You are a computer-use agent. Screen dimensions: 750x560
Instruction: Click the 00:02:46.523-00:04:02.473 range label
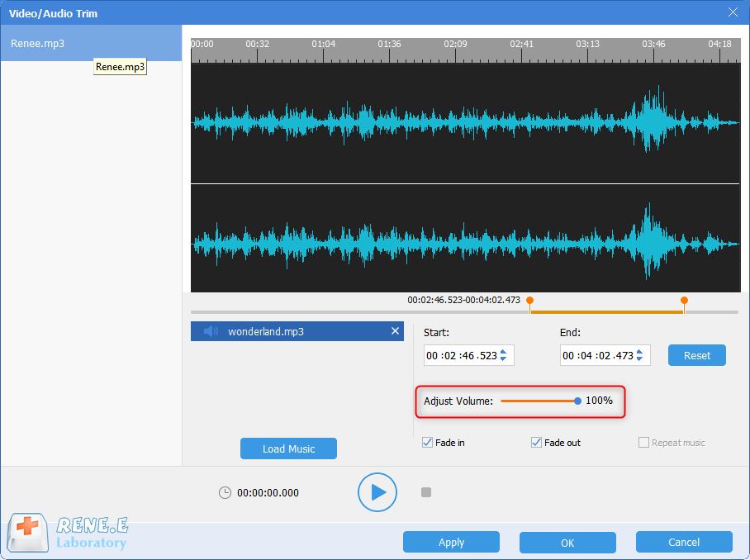click(463, 300)
